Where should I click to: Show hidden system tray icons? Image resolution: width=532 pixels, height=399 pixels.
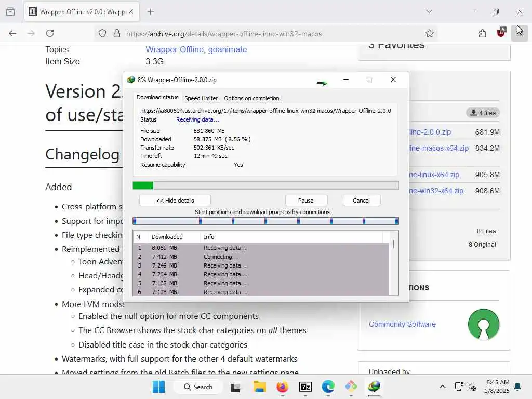[x=443, y=387]
